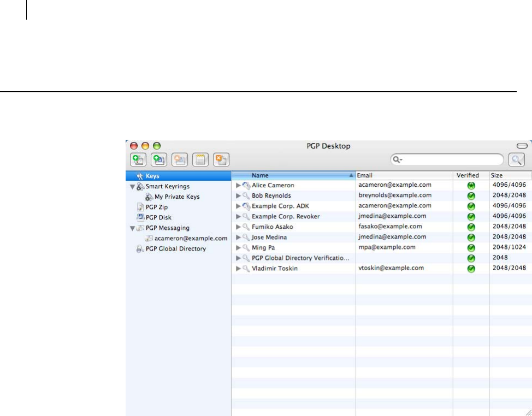Click the mount disk icon with orange arrow

click(180, 160)
